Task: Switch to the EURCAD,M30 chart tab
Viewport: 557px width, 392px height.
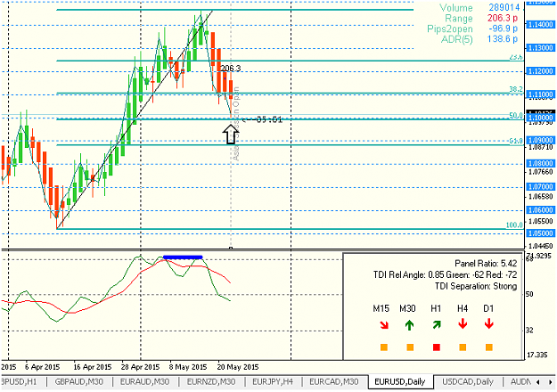Action: coord(334,381)
